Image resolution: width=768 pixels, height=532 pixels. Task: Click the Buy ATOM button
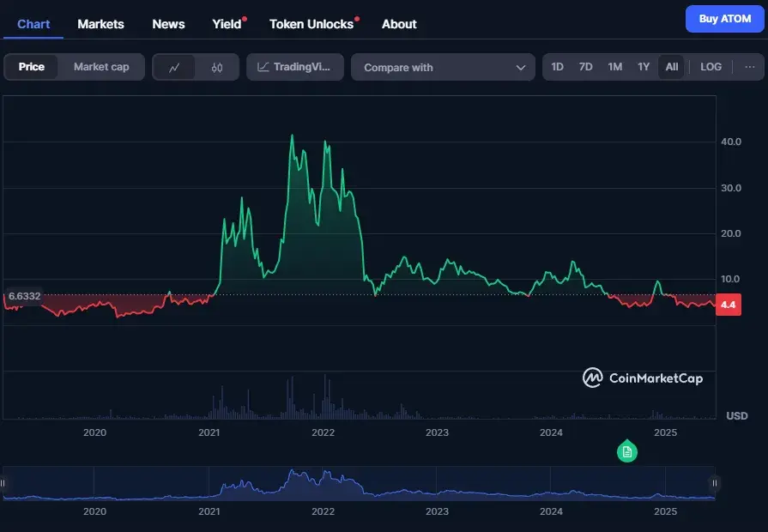tap(724, 19)
